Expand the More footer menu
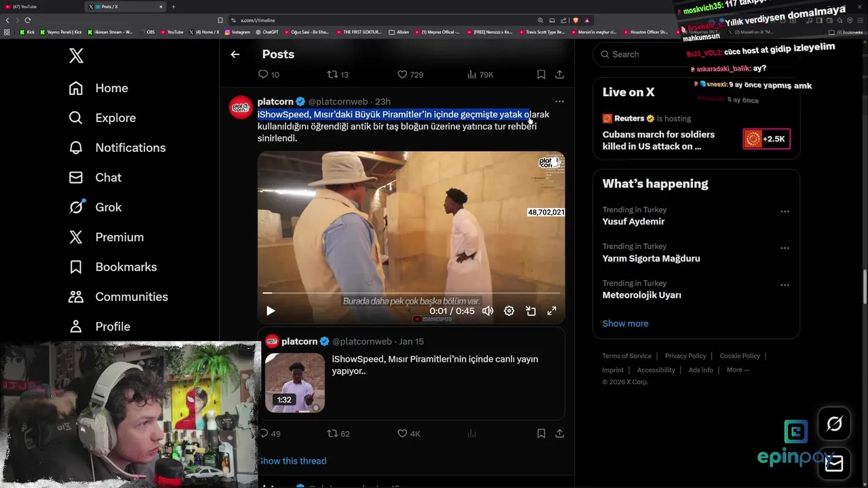Screen dimensions: 868x488 pyautogui.click(x=738, y=370)
